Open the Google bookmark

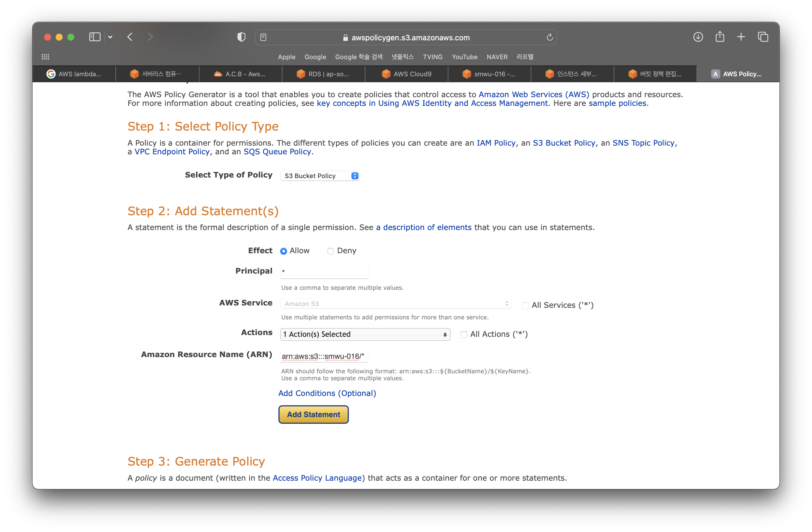coord(315,57)
